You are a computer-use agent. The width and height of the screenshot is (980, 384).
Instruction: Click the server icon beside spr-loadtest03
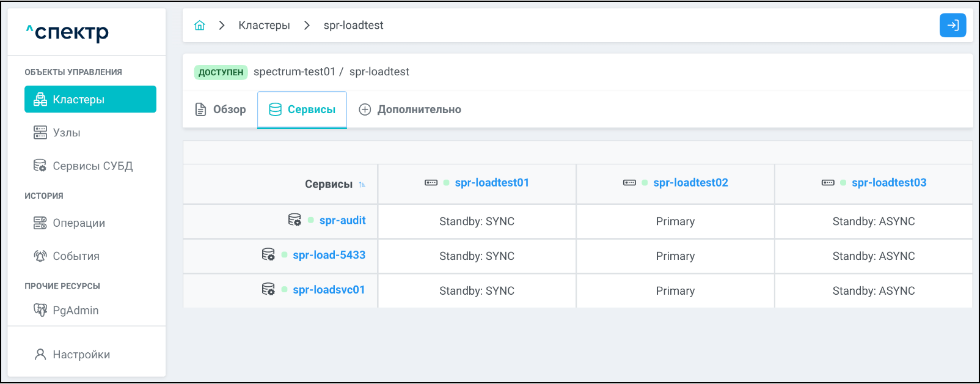click(x=828, y=183)
